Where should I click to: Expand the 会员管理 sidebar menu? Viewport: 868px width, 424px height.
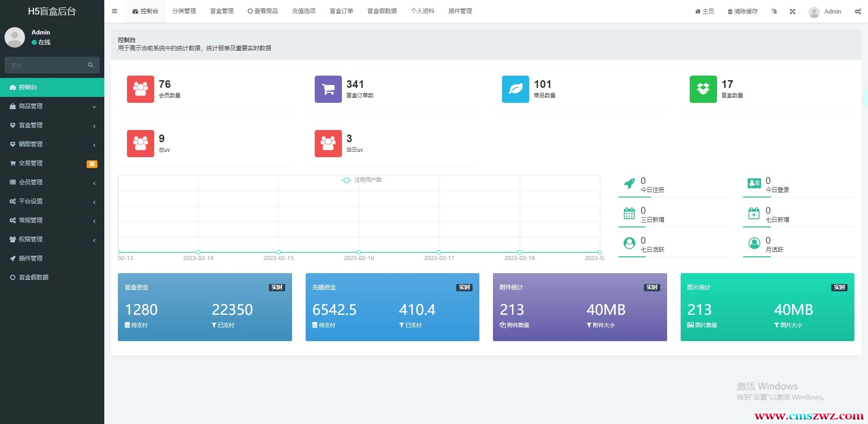coord(52,182)
